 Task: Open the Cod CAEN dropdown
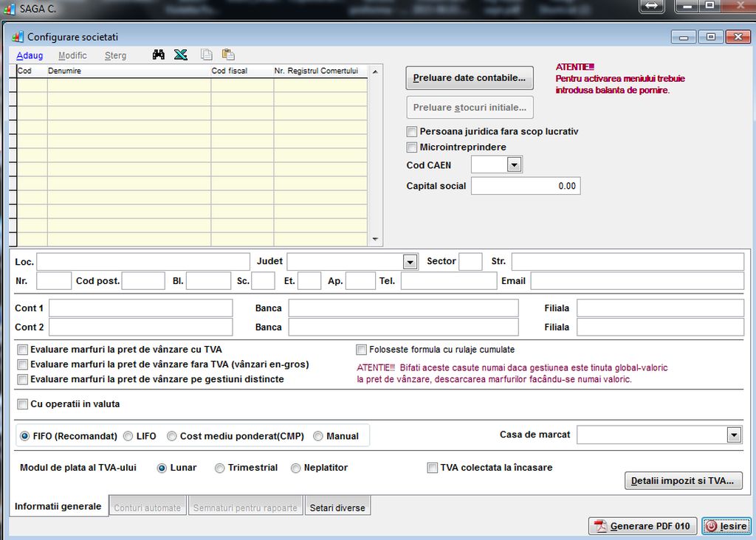(514, 165)
